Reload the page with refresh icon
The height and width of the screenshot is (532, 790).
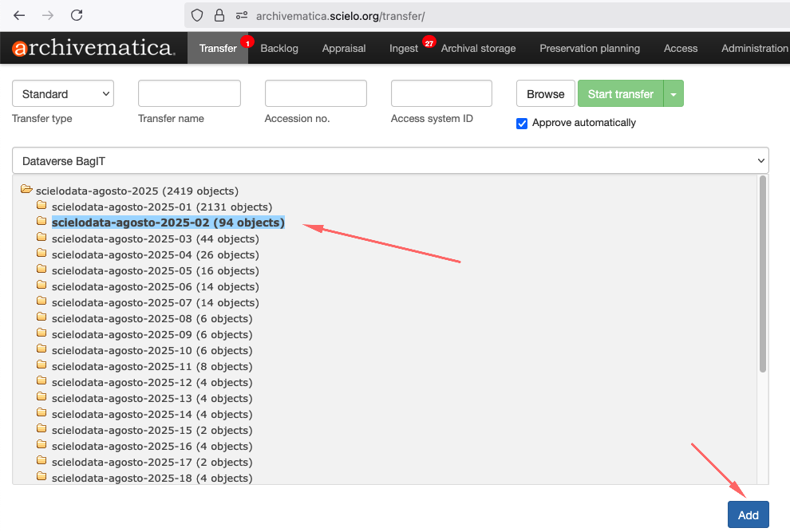point(77,15)
